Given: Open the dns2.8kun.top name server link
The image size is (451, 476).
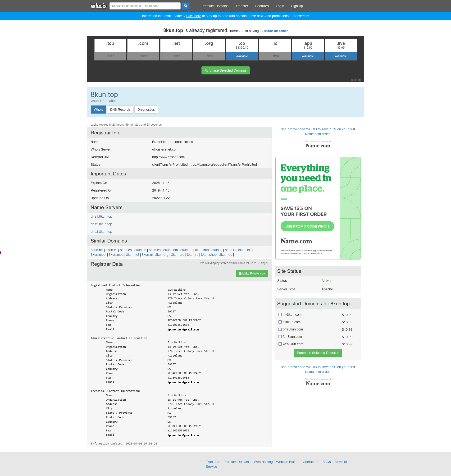Looking at the screenshot, I should [101, 224].
